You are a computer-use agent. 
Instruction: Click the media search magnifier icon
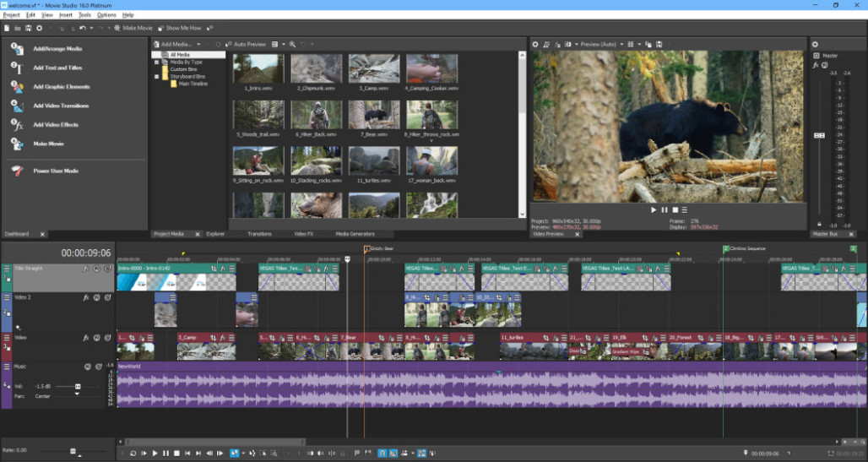tap(292, 44)
